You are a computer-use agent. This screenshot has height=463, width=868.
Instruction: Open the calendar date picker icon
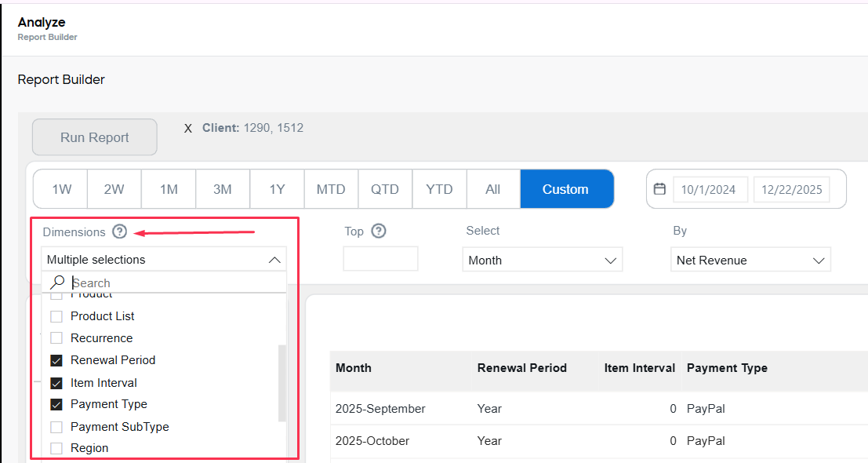659,188
